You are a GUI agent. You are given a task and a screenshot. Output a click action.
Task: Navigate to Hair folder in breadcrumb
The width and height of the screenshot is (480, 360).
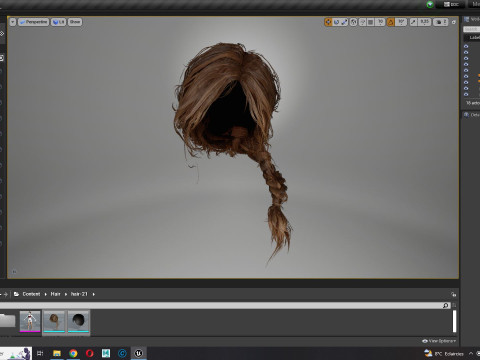click(55, 294)
